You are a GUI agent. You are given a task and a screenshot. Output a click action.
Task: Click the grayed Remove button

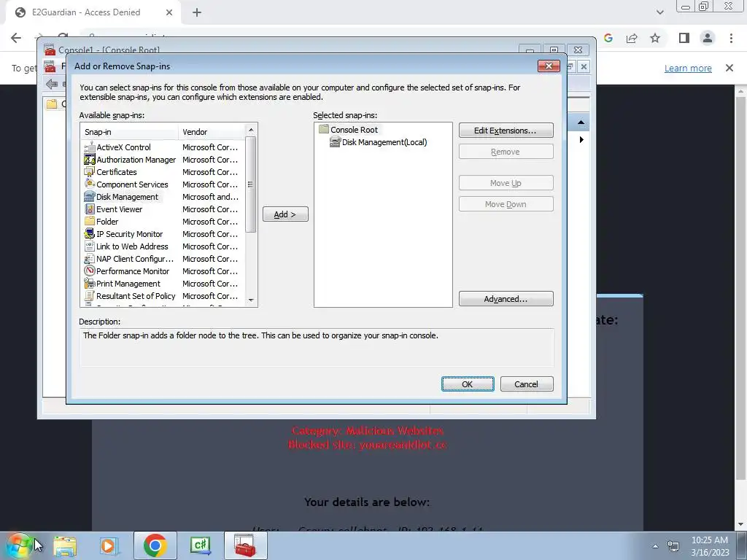[x=506, y=152]
